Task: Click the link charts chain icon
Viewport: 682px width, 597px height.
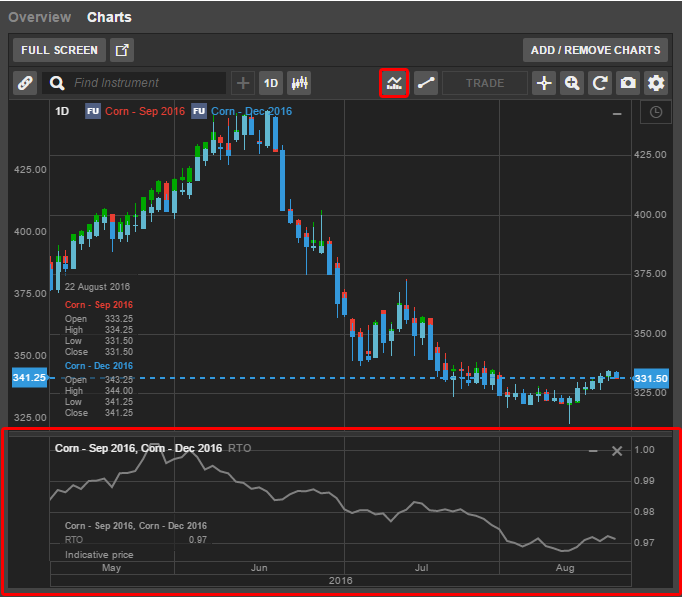Action: click(25, 83)
